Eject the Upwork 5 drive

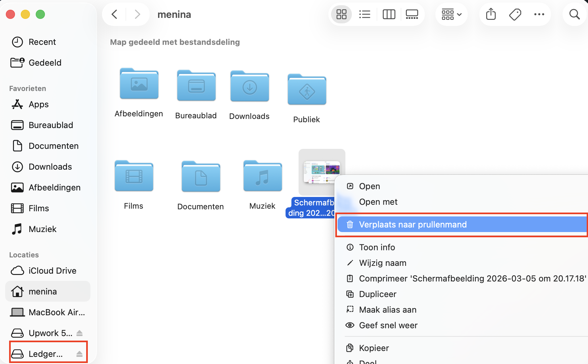coord(80,333)
